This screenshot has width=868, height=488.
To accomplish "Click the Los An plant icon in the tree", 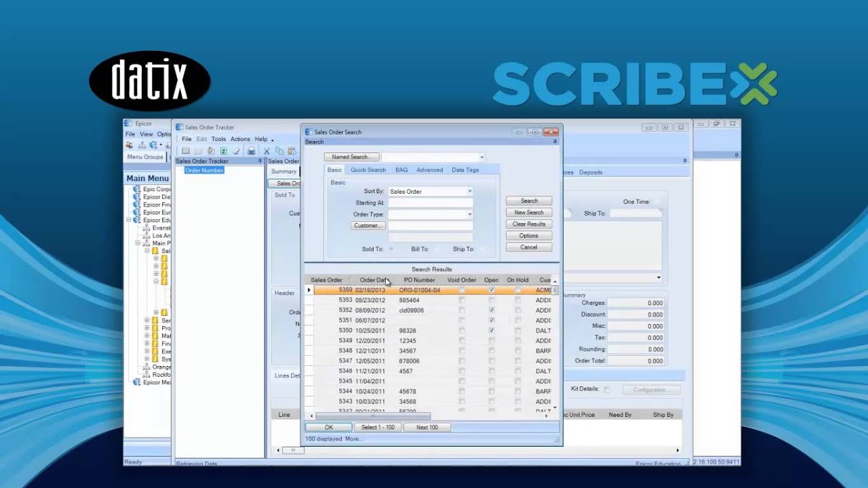I will [x=146, y=236].
